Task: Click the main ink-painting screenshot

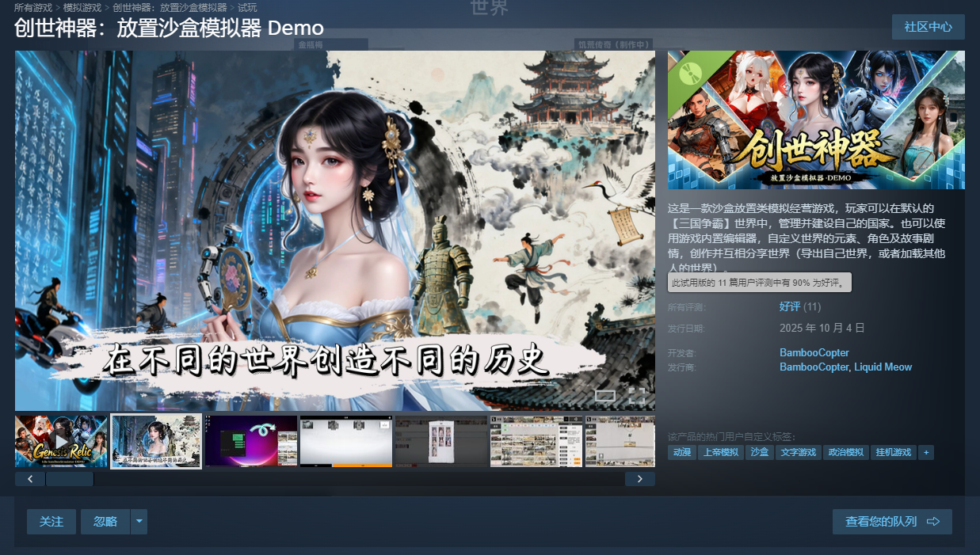Action: (x=335, y=230)
